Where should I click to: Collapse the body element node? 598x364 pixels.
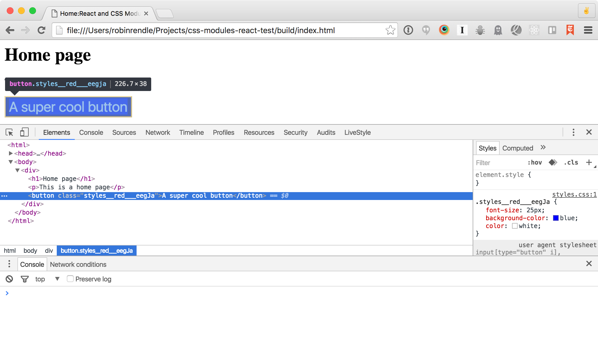pyautogui.click(x=11, y=162)
